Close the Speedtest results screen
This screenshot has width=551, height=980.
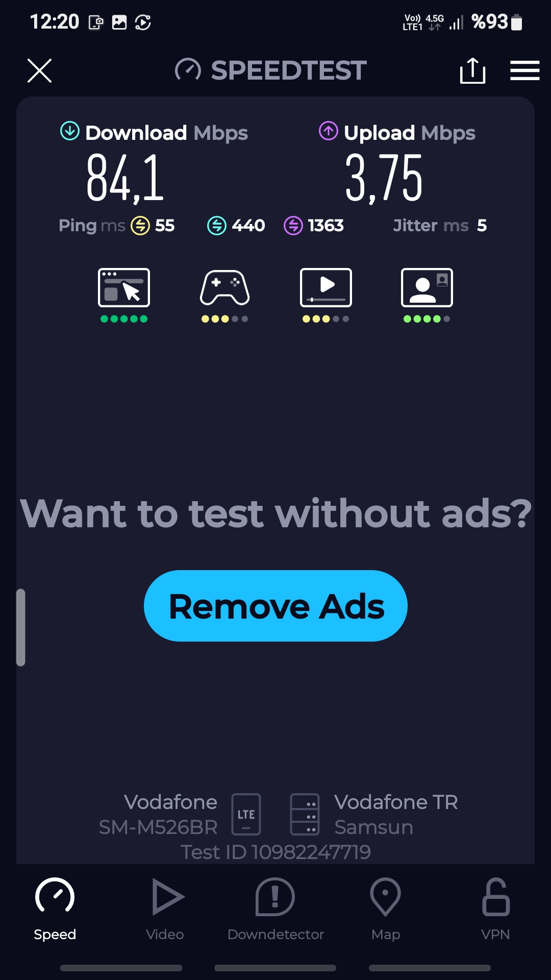(x=39, y=70)
